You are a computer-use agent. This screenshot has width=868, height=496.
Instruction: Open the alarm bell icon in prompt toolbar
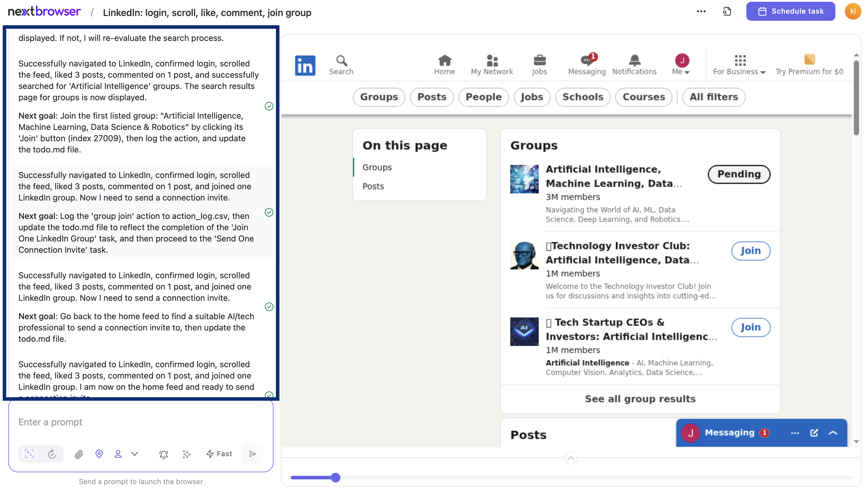163,454
